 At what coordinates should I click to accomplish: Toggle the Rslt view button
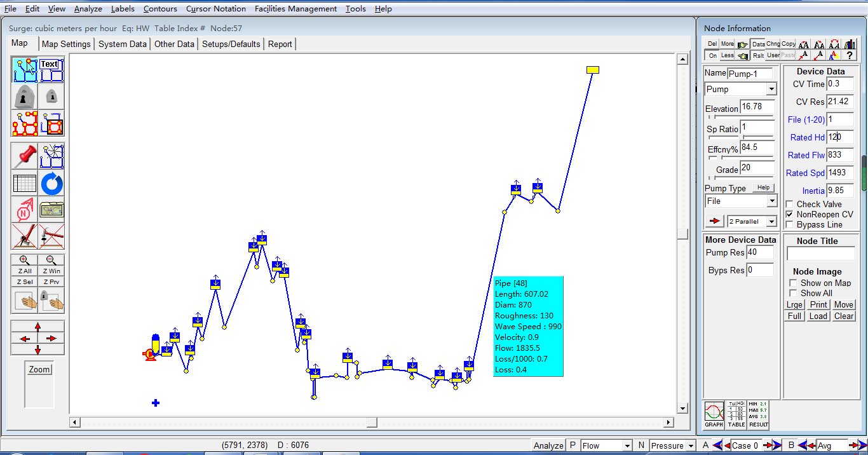pyautogui.click(x=758, y=55)
